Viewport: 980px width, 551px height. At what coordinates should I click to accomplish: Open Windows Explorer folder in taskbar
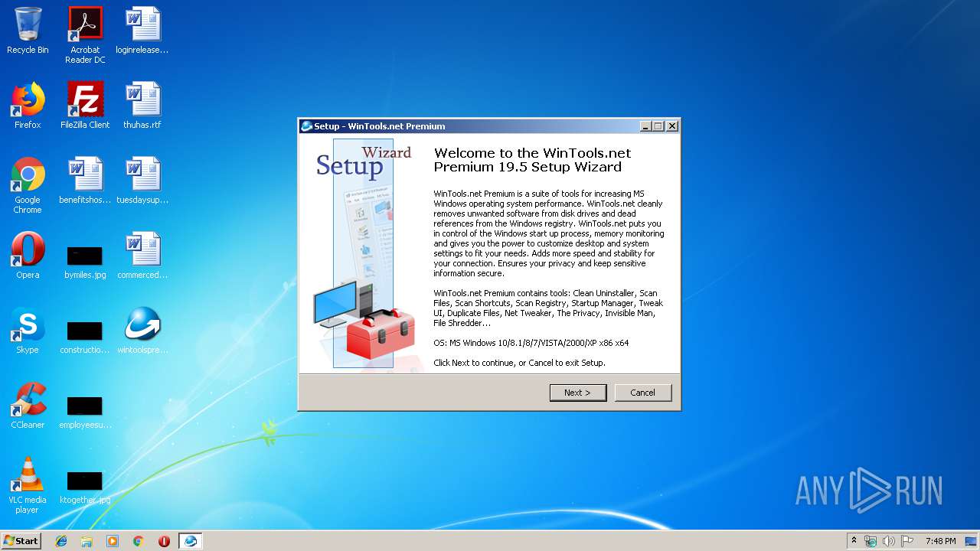[87, 541]
